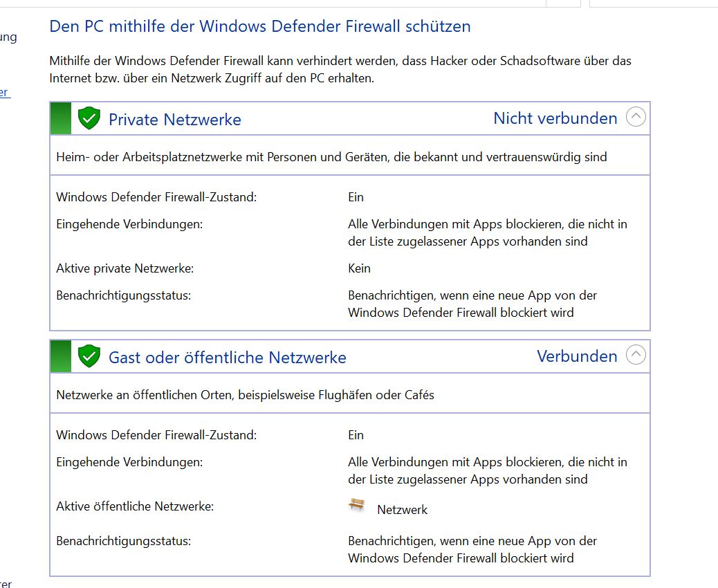
Task: Click the shield icon next to Gast oder öffentliche Netzwerke
Action: point(89,356)
